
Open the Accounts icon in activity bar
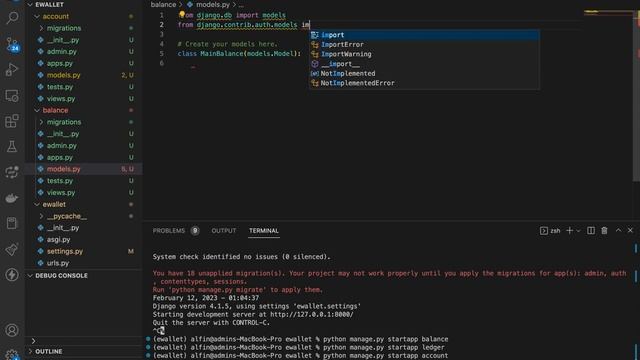12,330
